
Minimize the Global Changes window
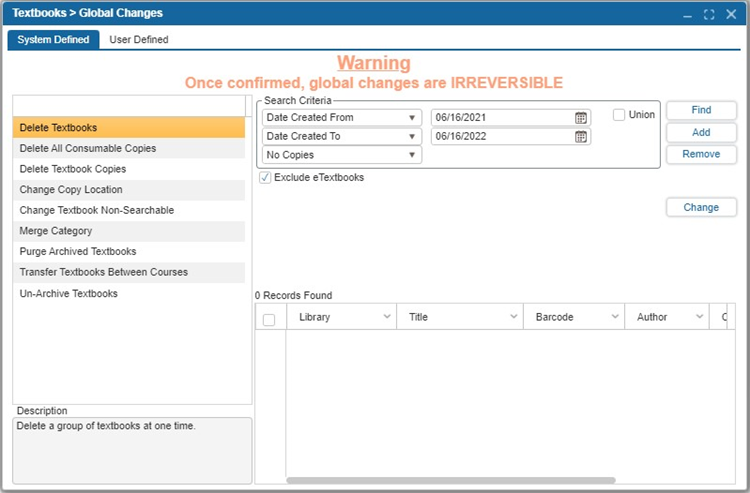(x=687, y=15)
